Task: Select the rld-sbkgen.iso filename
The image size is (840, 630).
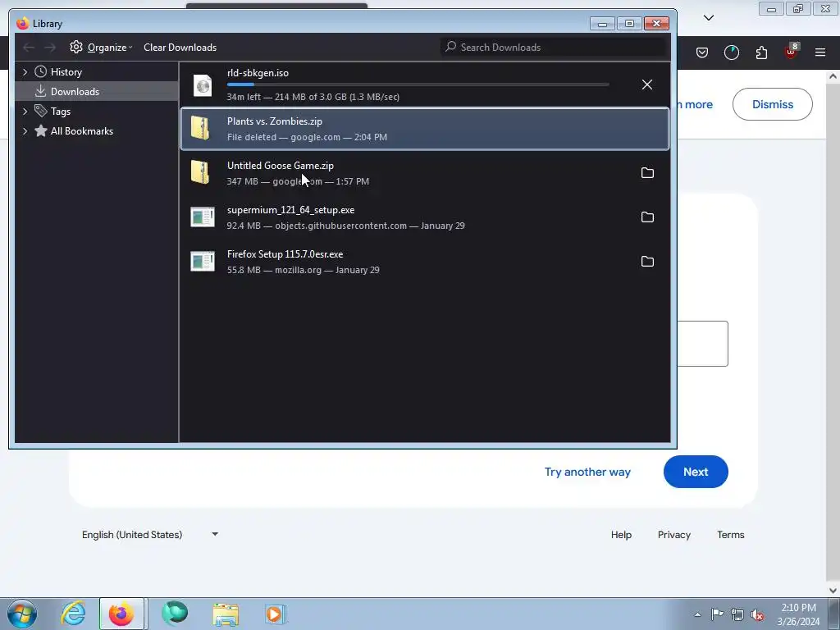Action: click(x=258, y=73)
